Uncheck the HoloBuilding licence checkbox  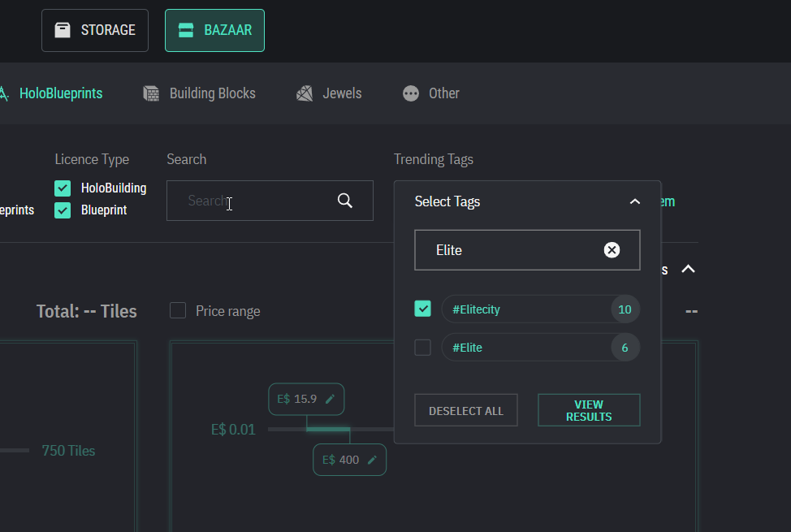63,188
